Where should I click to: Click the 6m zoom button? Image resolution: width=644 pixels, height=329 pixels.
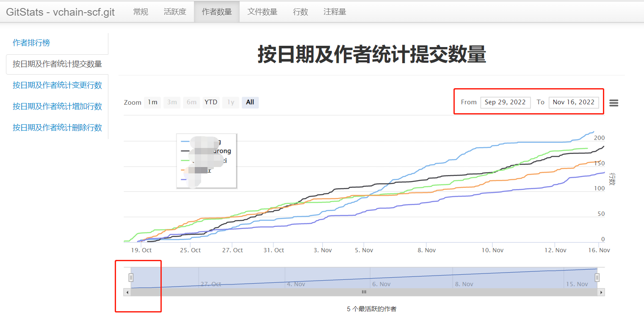coord(192,102)
